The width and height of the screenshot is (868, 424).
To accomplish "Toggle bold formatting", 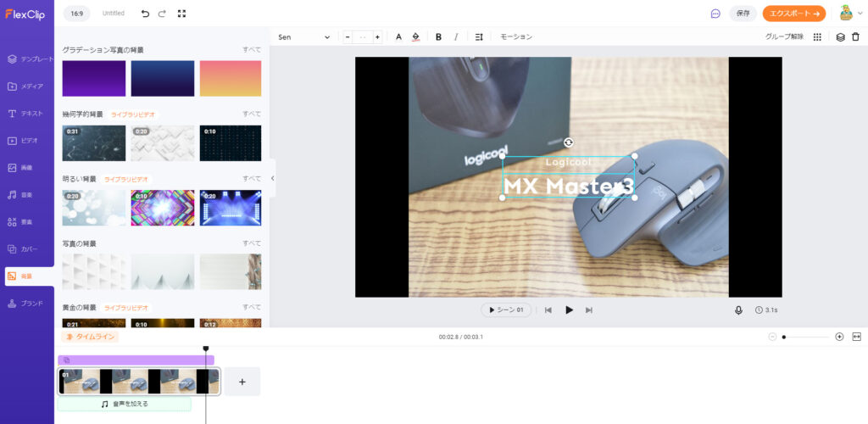I will pos(438,37).
